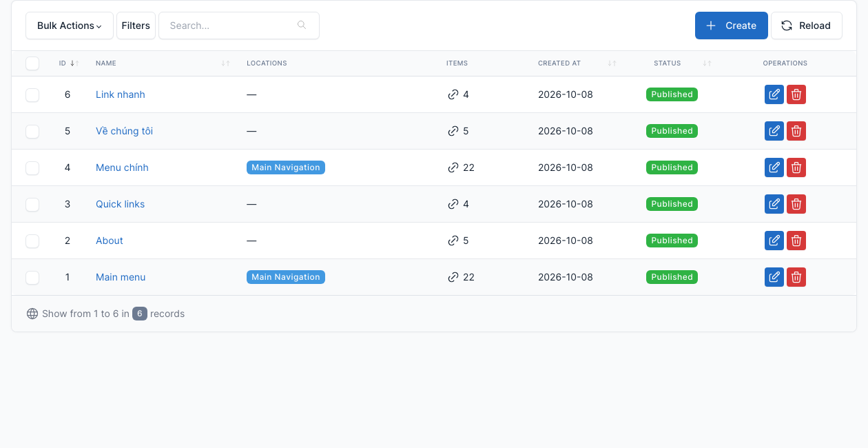Reload the menus table
The width and height of the screenshot is (868, 448).
807,26
